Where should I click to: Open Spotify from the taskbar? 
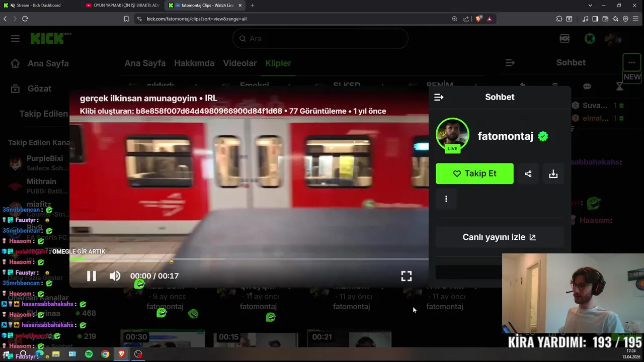[x=89, y=354]
